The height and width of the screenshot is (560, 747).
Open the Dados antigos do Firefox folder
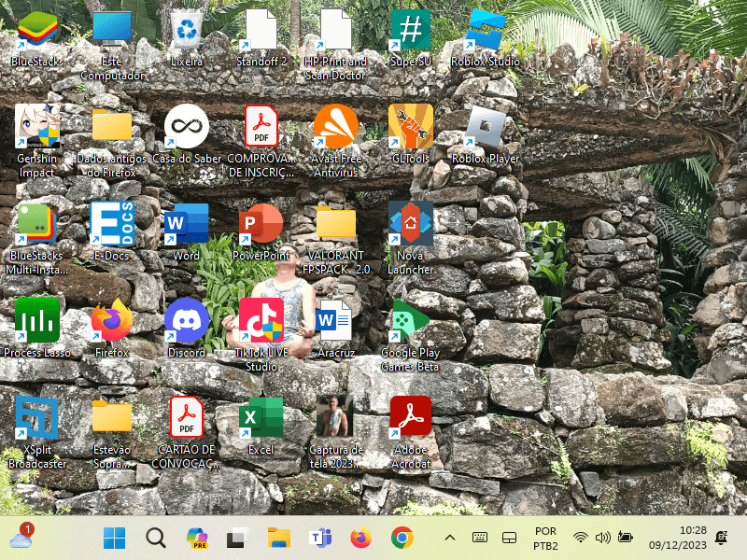pos(112,127)
